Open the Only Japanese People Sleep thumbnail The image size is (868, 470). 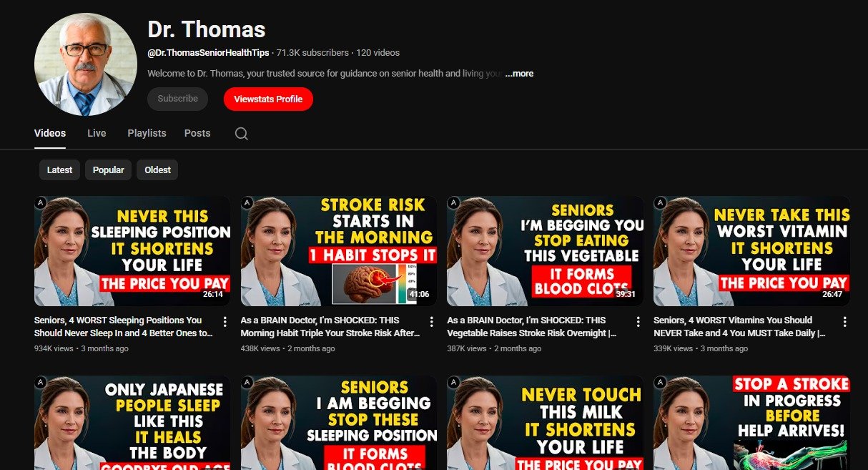pyautogui.click(x=132, y=422)
